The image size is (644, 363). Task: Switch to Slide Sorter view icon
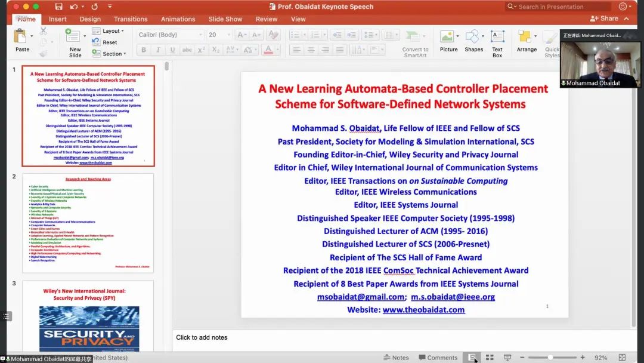coord(490,358)
